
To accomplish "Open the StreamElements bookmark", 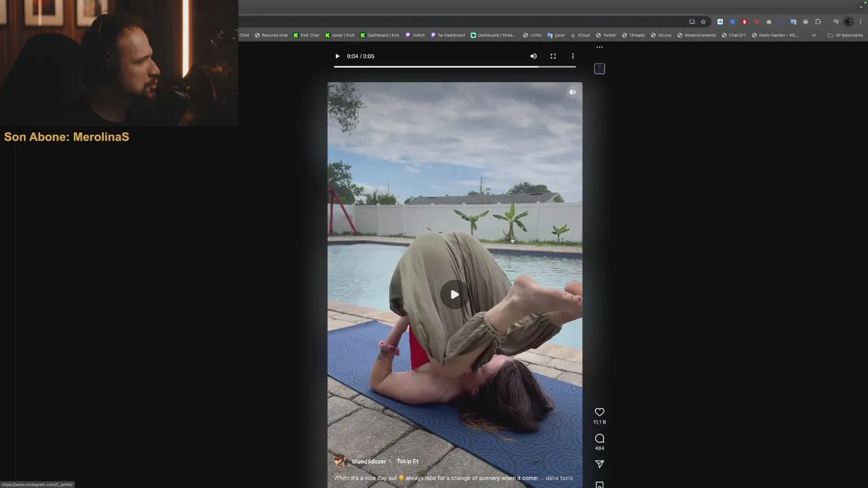I will coord(696,35).
